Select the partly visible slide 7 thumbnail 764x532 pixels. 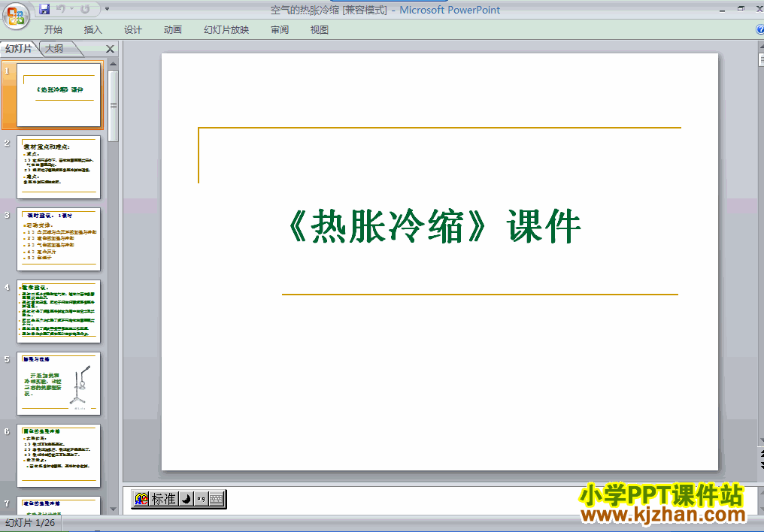[59, 505]
